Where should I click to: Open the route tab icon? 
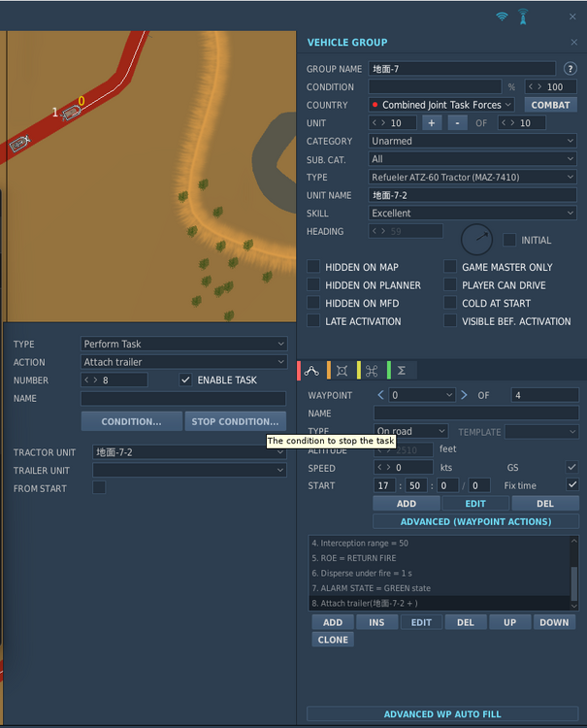(311, 371)
